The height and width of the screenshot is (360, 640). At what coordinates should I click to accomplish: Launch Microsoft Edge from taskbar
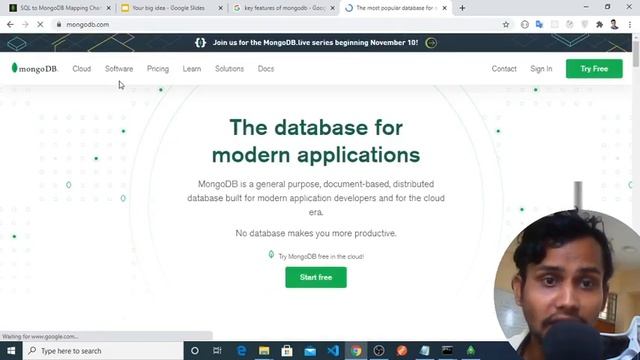(241, 351)
